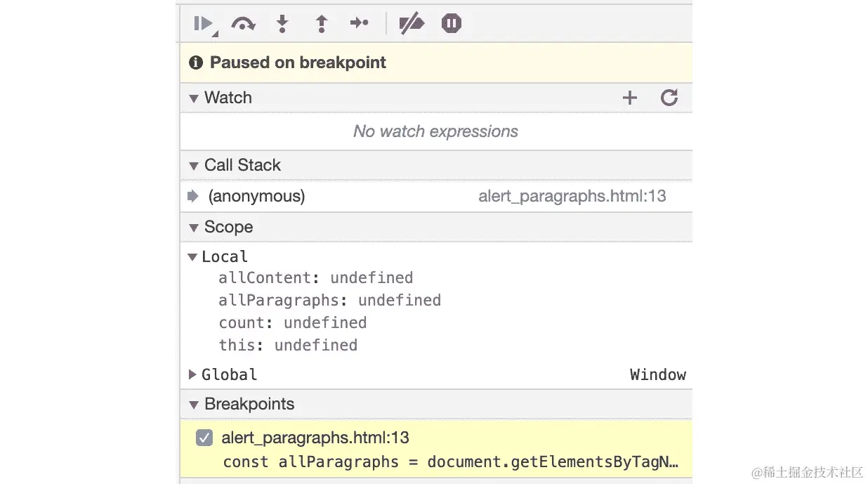
Task: Add a new watch expression
Action: pyautogui.click(x=630, y=98)
